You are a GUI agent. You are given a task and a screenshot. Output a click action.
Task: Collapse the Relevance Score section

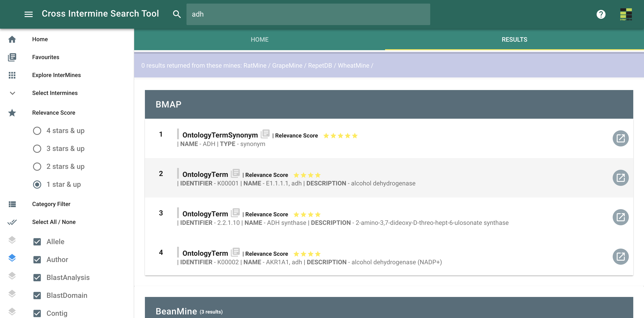click(x=53, y=113)
